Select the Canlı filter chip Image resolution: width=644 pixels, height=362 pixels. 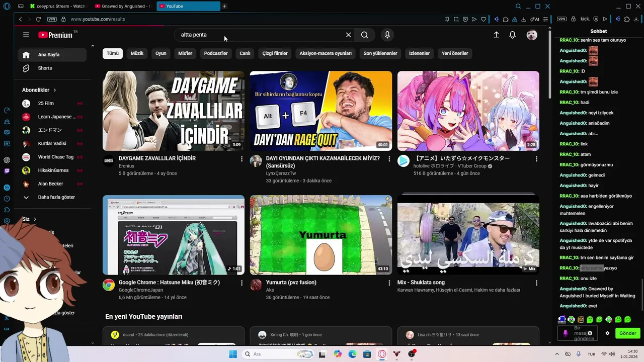[x=245, y=53]
